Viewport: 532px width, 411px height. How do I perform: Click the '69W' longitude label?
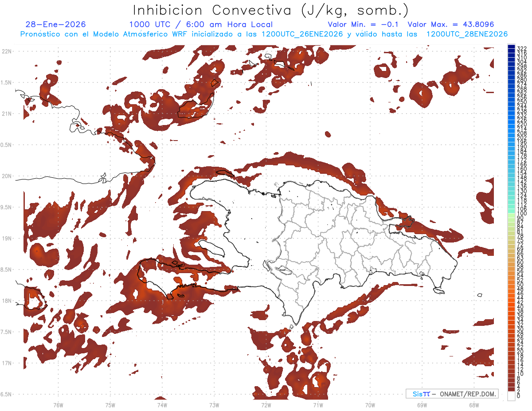[422, 405]
